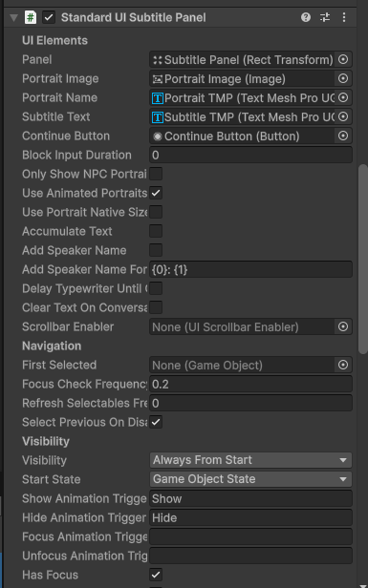Collapse the Standard UI Subtitle Panel component
Viewport: 368px width, 588px height.
14,17
